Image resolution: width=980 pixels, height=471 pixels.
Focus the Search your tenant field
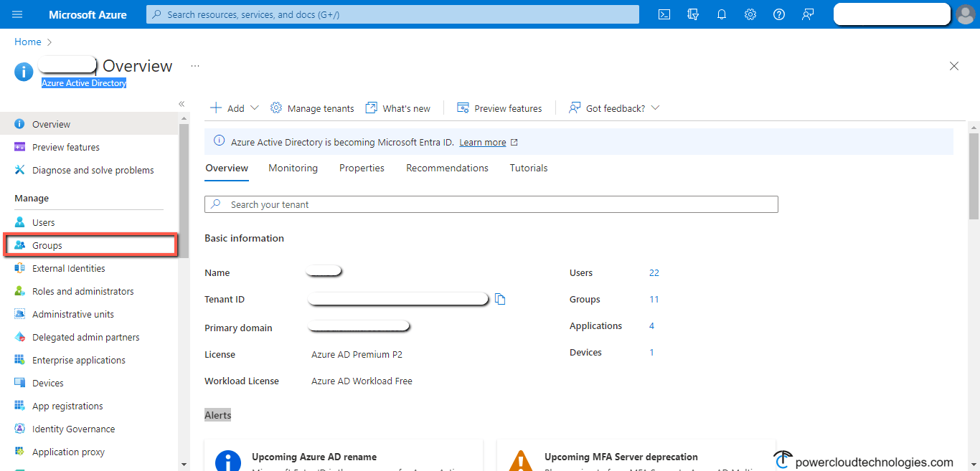point(491,204)
